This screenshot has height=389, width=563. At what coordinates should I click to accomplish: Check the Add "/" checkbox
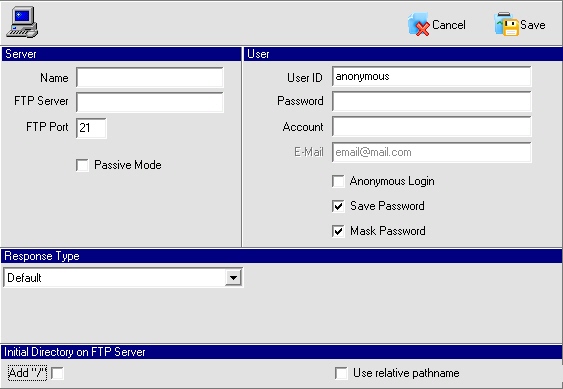tap(57, 373)
